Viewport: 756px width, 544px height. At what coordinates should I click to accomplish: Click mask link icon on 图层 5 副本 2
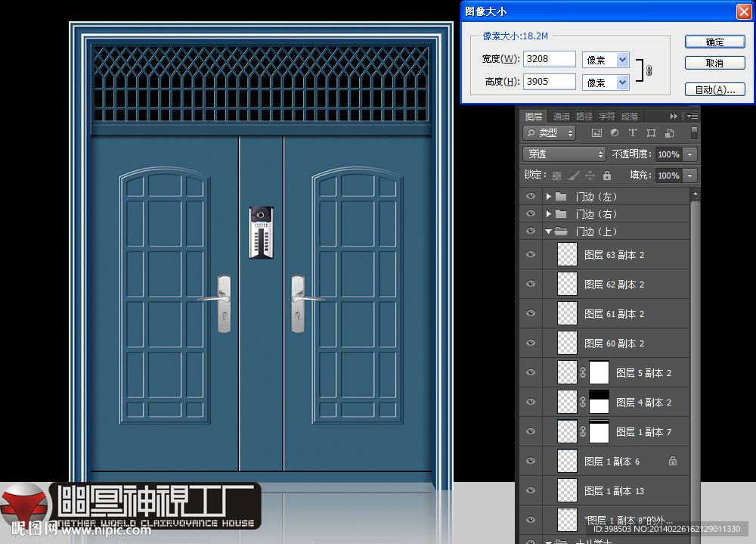click(x=583, y=373)
